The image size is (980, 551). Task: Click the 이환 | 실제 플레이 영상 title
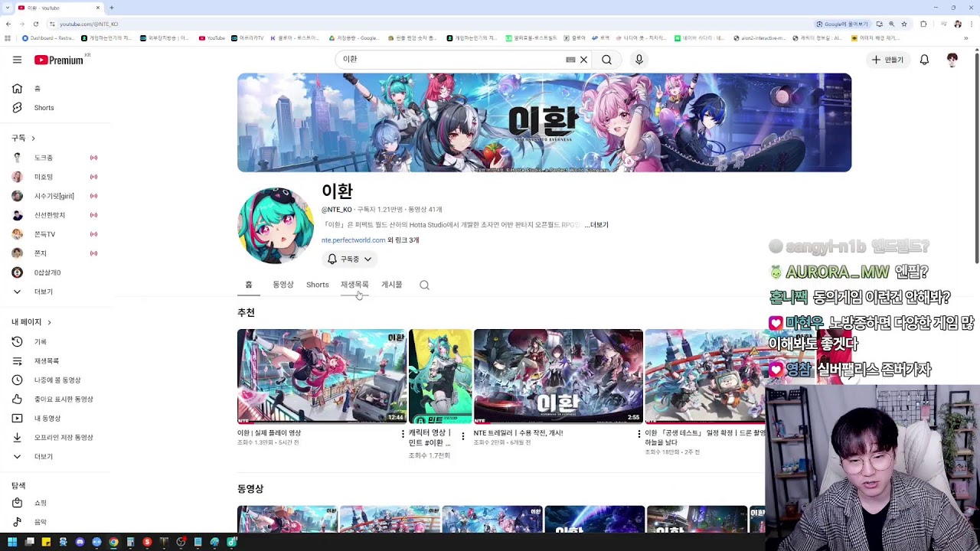(x=269, y=433)
